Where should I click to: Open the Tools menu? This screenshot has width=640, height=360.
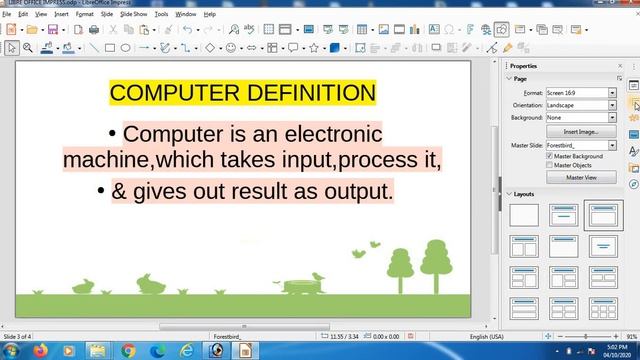pos(161,14)
